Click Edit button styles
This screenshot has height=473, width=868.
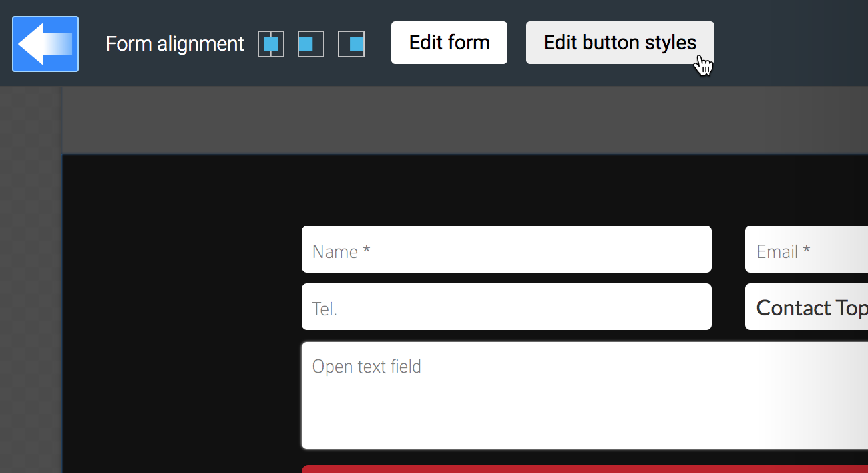click(619, 42)
